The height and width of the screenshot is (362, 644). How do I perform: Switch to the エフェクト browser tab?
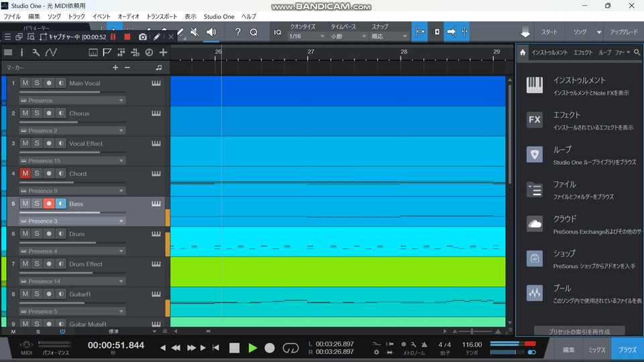tap(583, 52)
